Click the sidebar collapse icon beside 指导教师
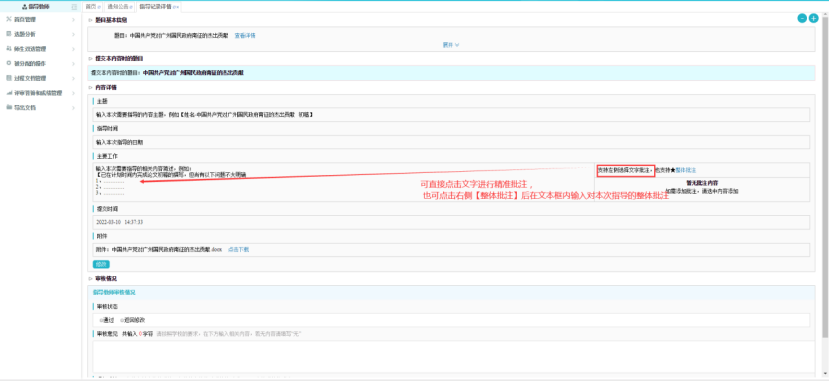Screen dimensions: 830x383 74,7
